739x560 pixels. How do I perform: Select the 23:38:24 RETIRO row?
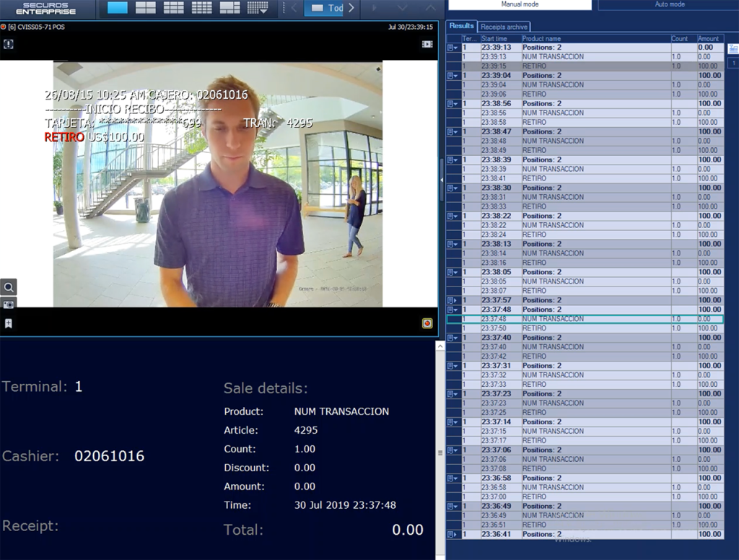click(x=585, y=235)
